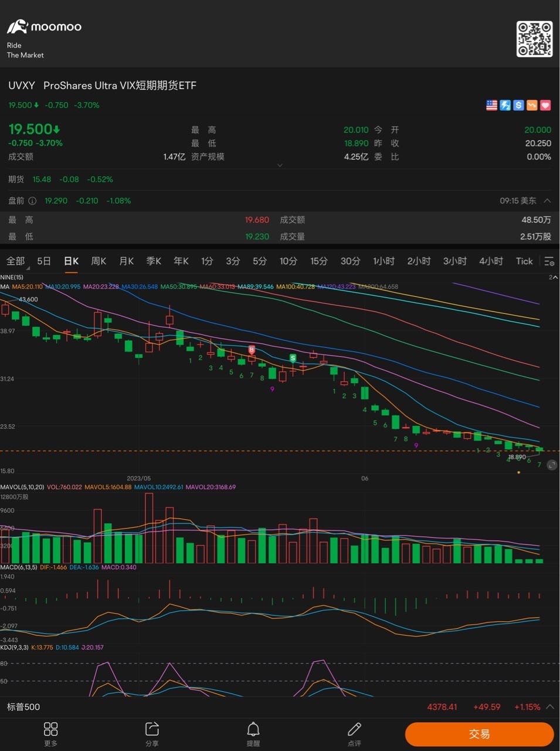Tap the 成交额 1.47亿 field

(97, 157)
